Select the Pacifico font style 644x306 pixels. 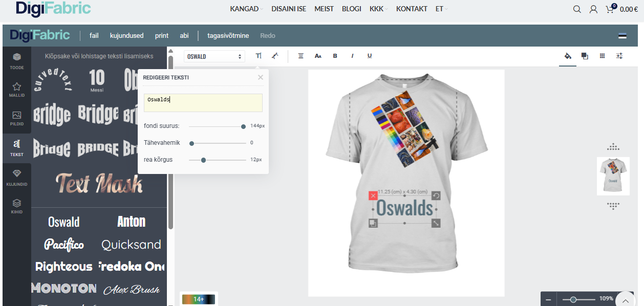point(64,245)
